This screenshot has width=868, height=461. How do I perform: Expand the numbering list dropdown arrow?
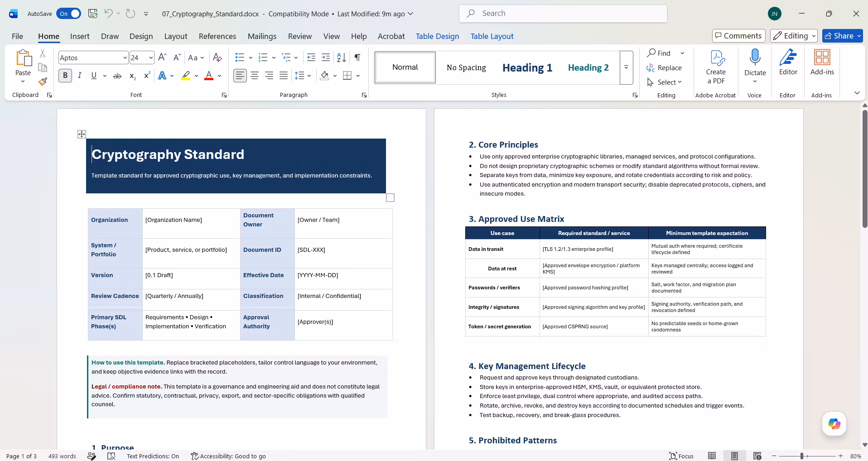274,58
